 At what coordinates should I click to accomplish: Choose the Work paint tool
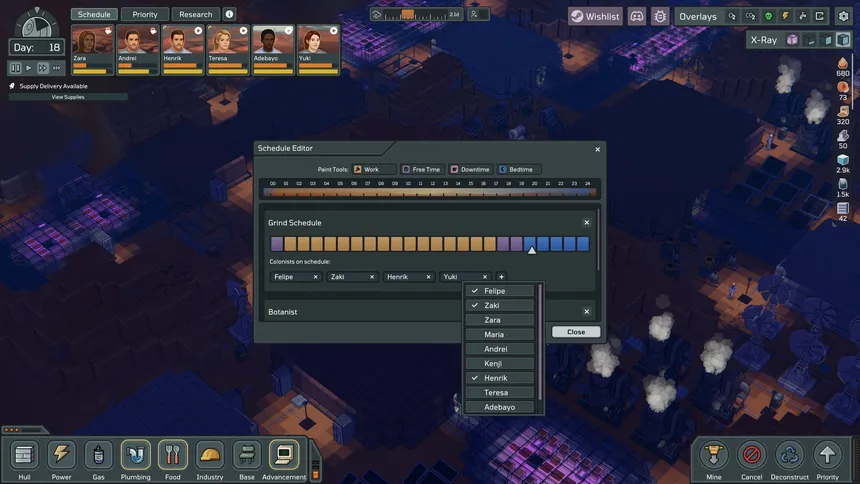[374, 170]
